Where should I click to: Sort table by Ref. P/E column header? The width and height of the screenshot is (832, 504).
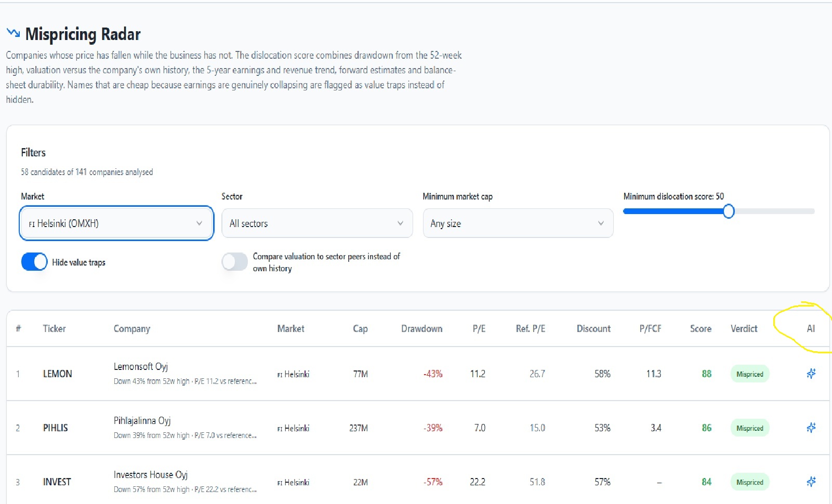(x=531, y=328)
